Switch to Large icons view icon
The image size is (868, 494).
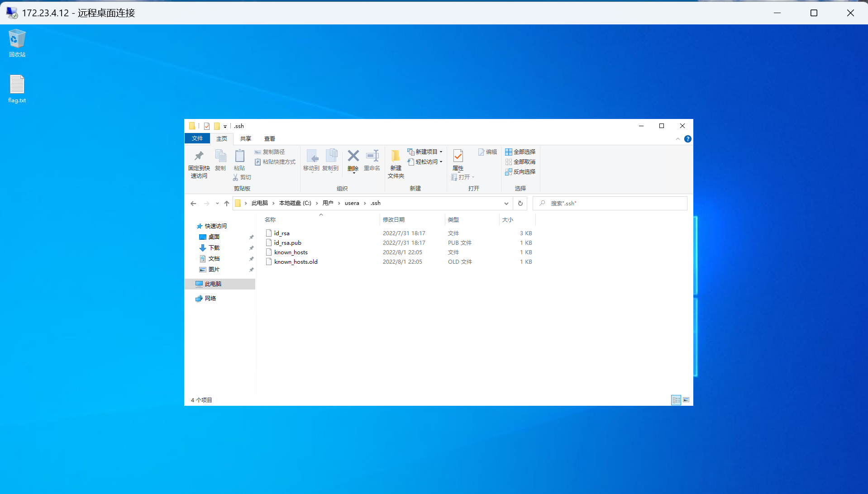tap(686, 400)
